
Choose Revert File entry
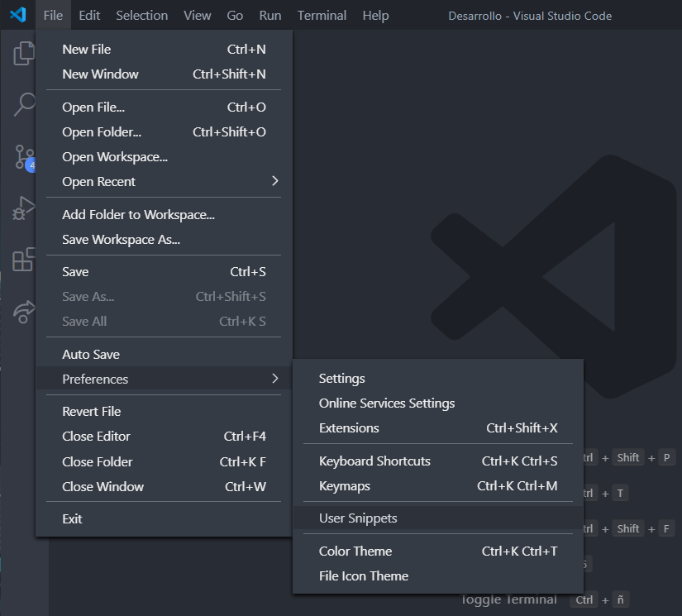(x=164, y=411)
